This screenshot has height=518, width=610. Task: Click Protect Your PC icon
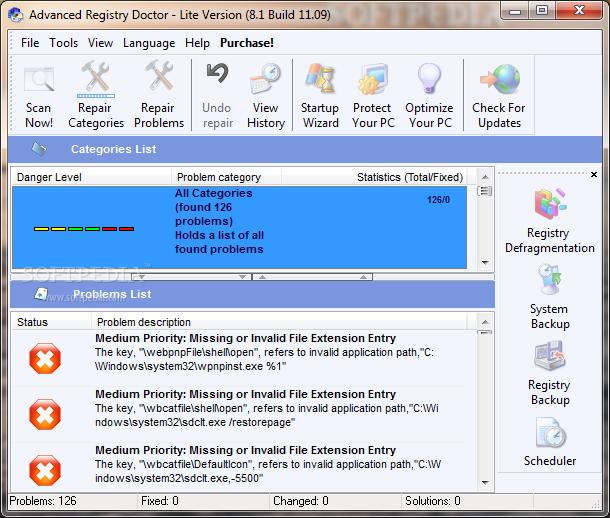pos(372,96)
